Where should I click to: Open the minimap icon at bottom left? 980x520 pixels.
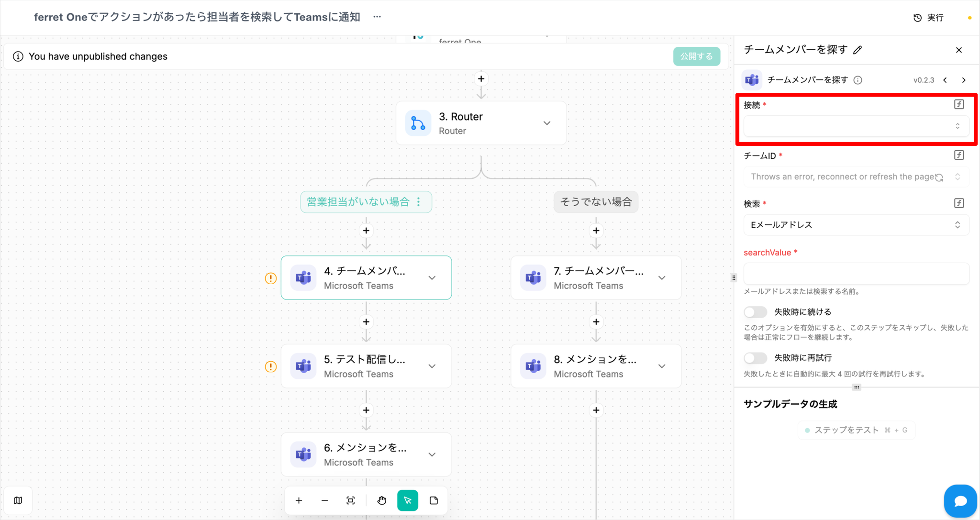(x=18, y=500)
